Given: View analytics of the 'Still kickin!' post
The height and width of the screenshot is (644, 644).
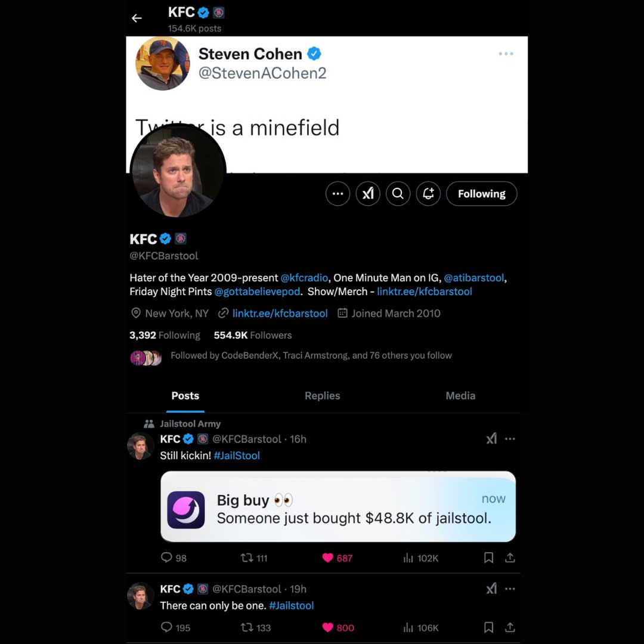Looking at the screenshot, I should [409, 558].
